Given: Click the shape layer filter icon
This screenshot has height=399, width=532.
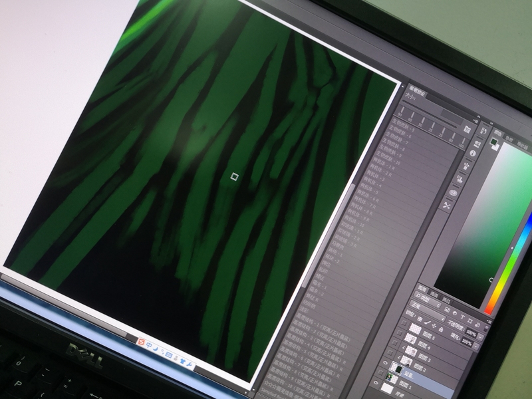Looking at the screenshot, I should (470, 321).
